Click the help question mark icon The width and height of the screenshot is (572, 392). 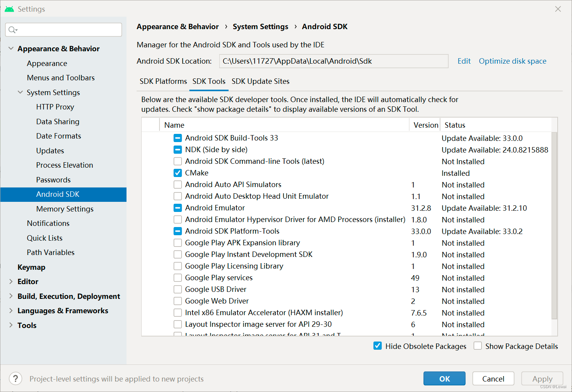[x=16, y=378]
